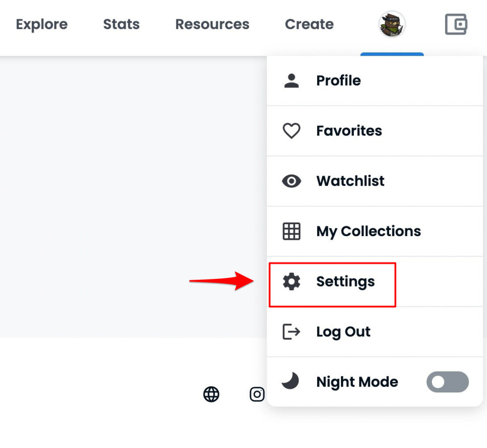Click the person icon beside Profile
The height and width of the screenshot is (448, 487).
click(x=292, y=81)
